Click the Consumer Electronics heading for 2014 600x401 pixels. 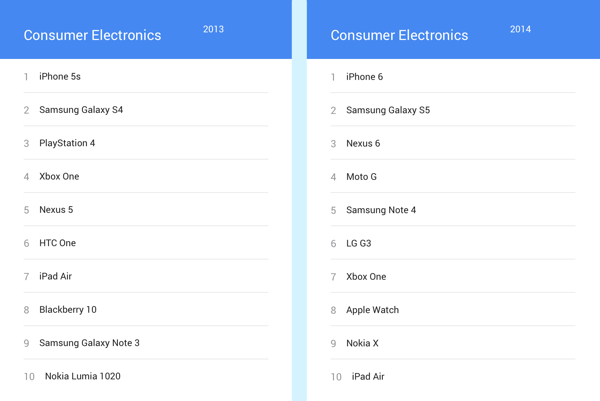pyautogui.click(x=399, y=35)
